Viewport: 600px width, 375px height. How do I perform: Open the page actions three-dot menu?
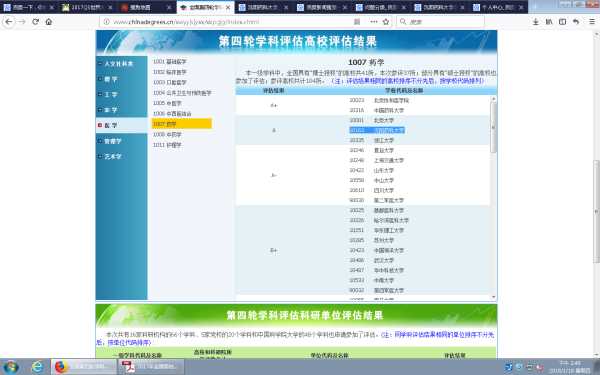click(x=373, y=22)
